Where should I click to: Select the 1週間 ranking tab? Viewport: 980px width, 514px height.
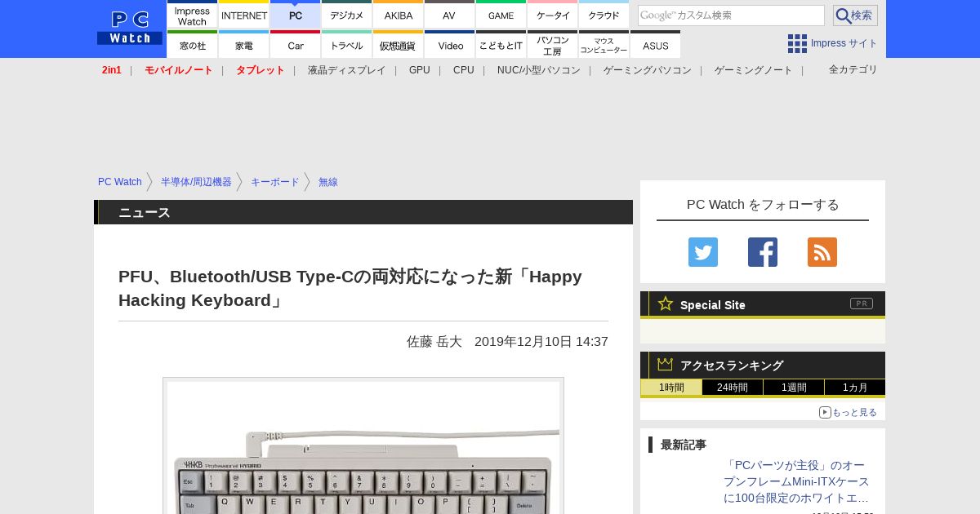(x=794, y=388)
